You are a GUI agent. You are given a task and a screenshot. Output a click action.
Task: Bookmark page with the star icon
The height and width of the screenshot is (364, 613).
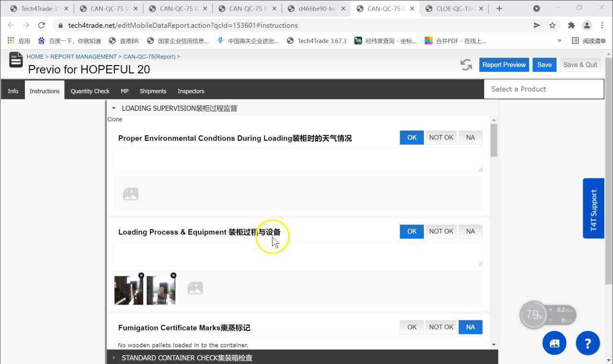(x=552, y=25)
